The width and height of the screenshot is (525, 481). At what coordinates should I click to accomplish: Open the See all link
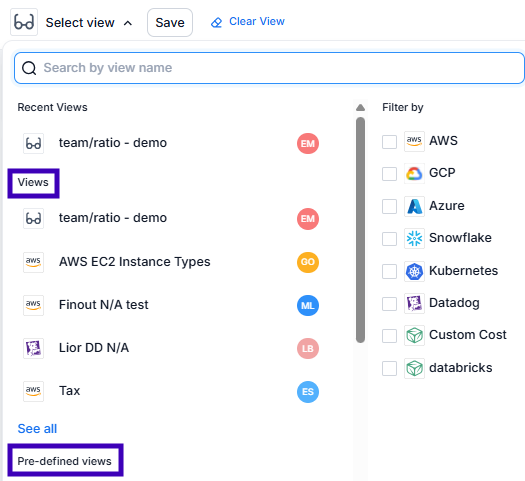coord(37,429)
